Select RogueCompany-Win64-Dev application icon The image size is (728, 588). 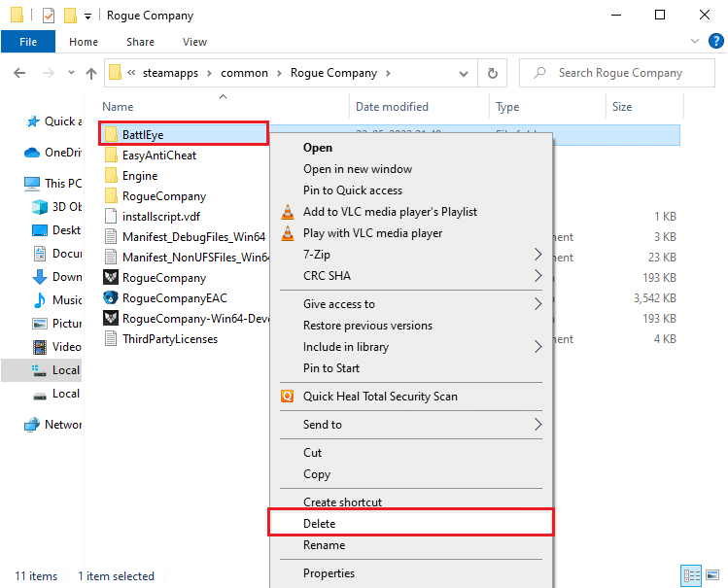pos(111,319)
